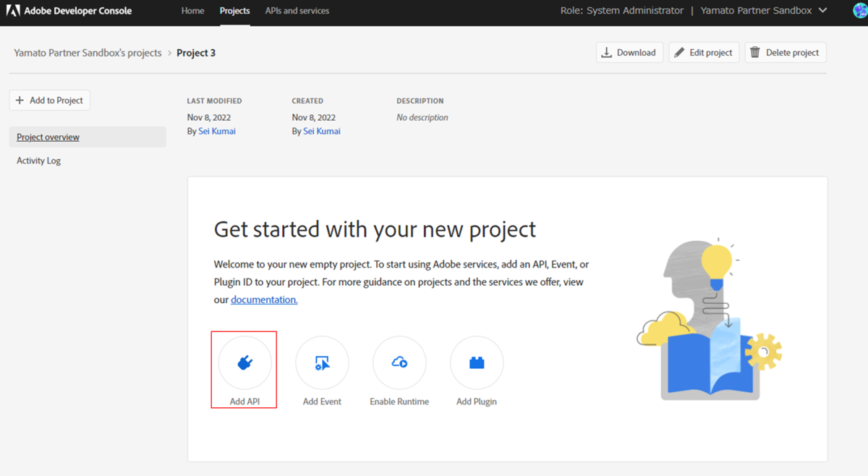Image resolution: width=868 pixels, height=476 pixels.
Task: Click the Adobe logo icon
Action: (x=13, y=11)
